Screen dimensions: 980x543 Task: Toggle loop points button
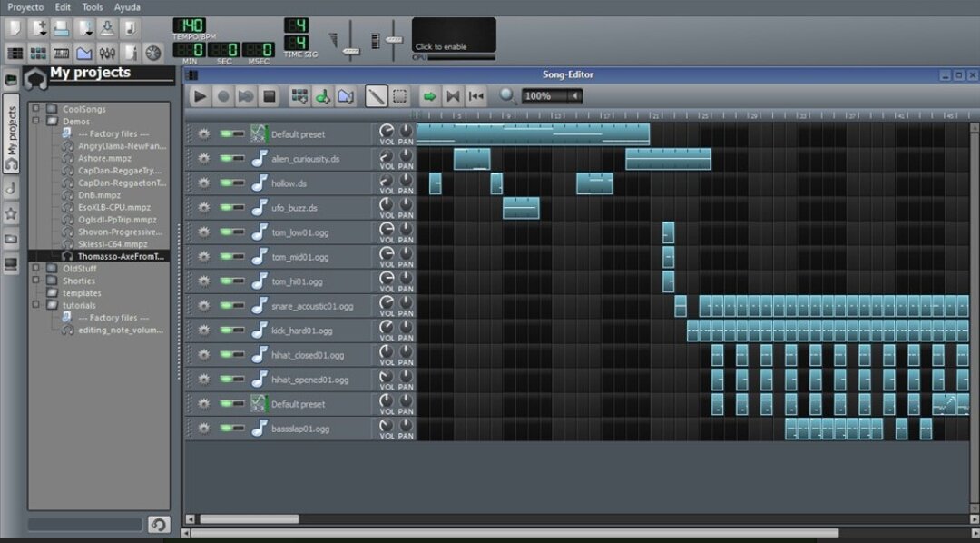(x=453, y=96)
